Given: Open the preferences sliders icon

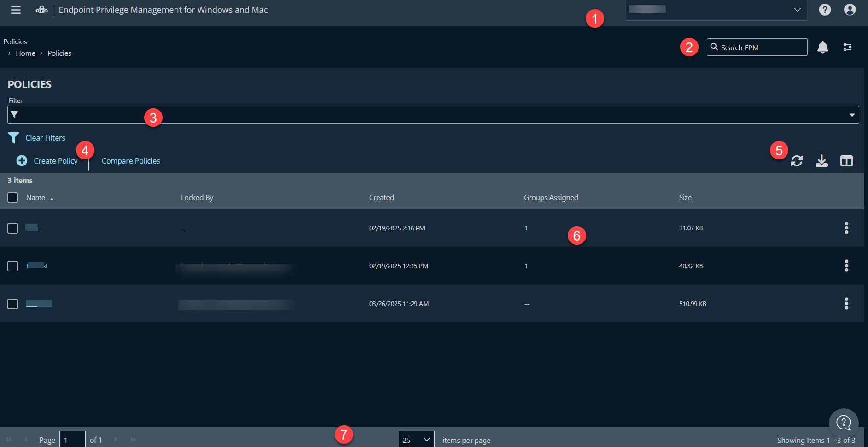Looking at the screenshot, I should (847, 47).
